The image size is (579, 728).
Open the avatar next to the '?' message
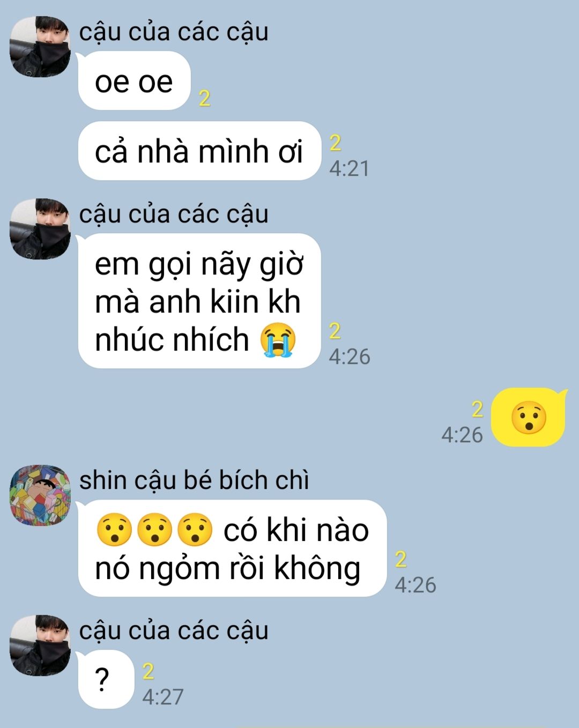(40, 645)
